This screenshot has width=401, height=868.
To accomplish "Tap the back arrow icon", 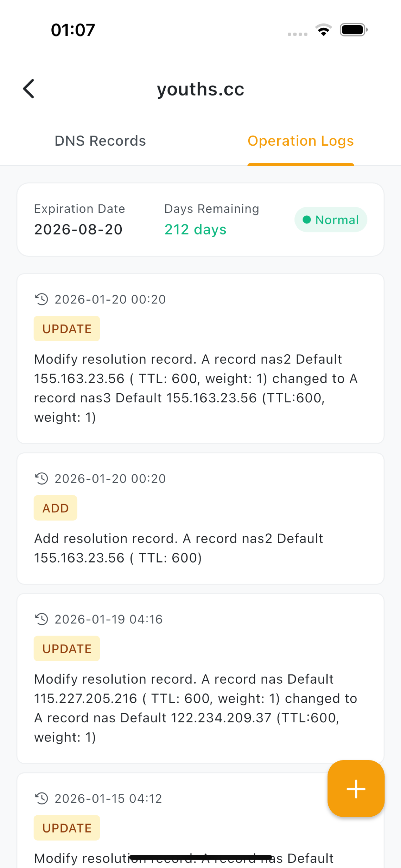I will (x=29, y=89).
